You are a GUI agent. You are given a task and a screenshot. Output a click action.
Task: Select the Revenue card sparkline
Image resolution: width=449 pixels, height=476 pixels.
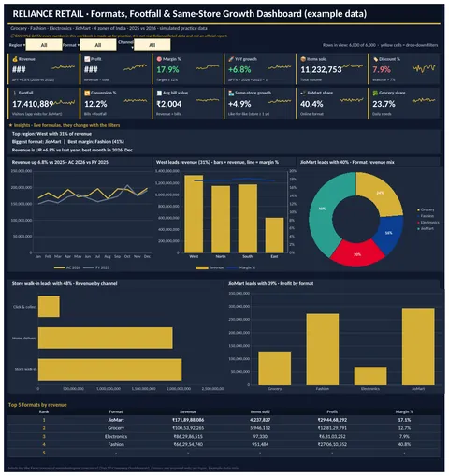click(x=64, y=67)
